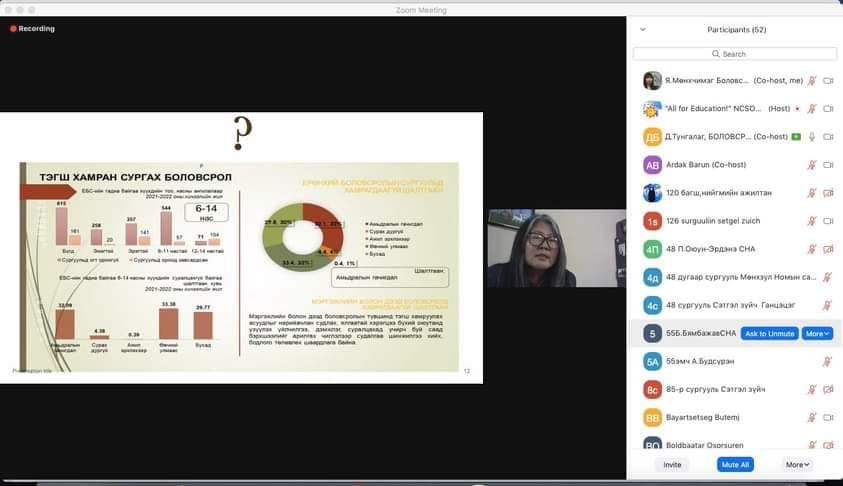Collapse the Participants panel using the chevron
The image size is (843, 486).
[x=642, y=30]
